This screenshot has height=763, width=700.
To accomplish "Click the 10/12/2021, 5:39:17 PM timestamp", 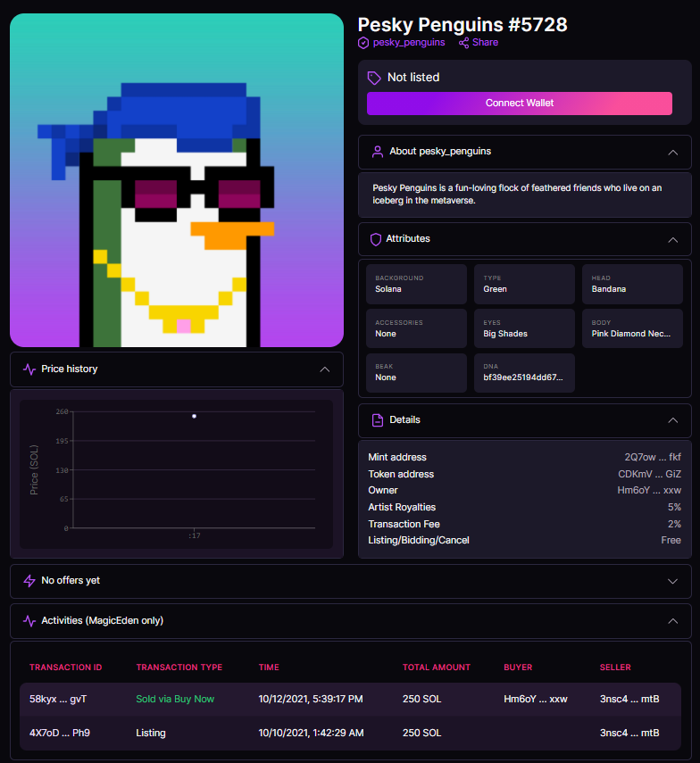I will [x=311, y=700].
